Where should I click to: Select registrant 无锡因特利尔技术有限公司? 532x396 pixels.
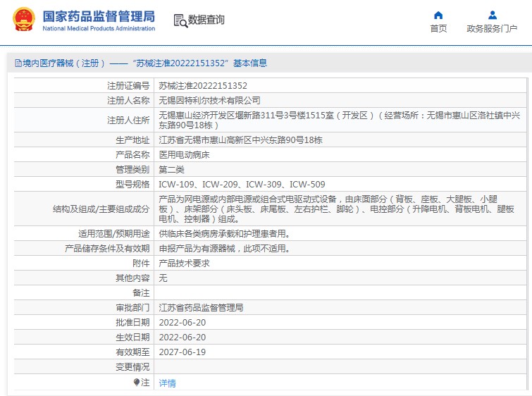point(210,101)
